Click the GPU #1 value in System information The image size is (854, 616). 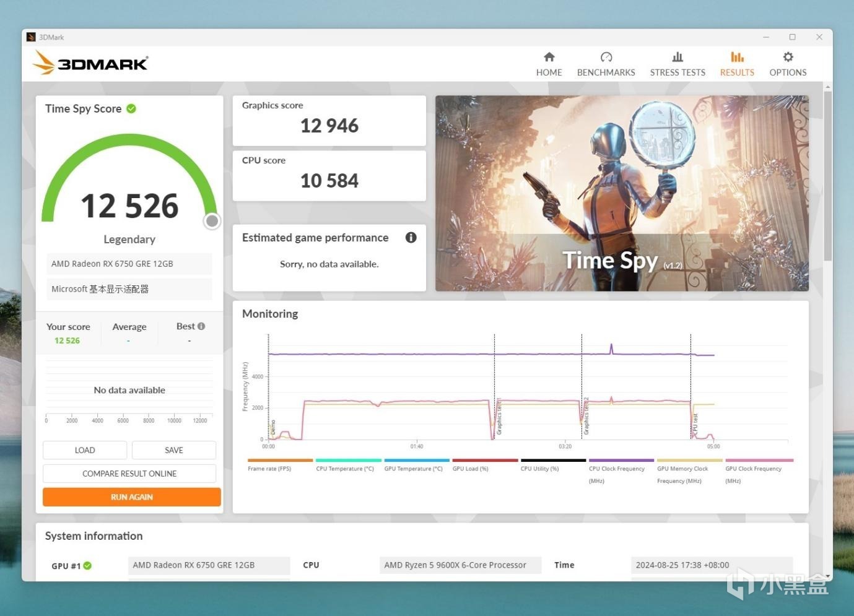[209, 565]
